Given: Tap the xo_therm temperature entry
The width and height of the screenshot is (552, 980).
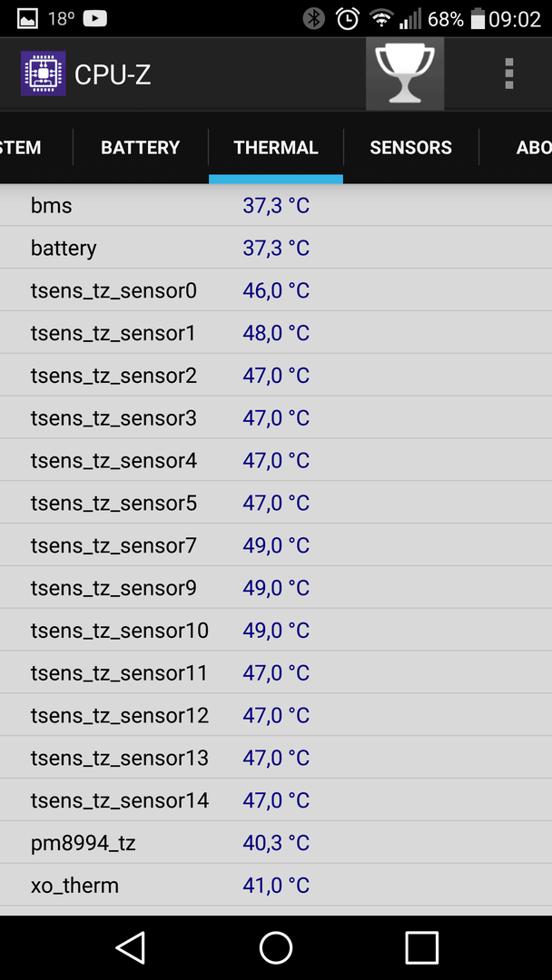Looking at the screenshot, I should tap(276, 885).
